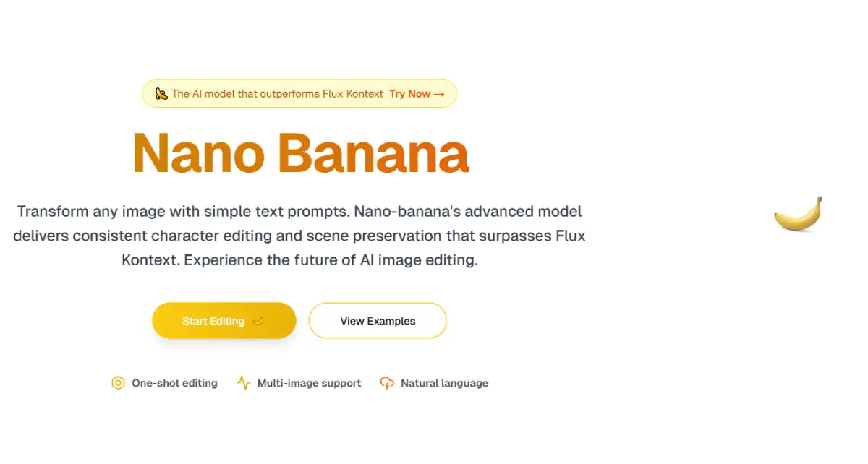This screenshot has width=868, height=464.
Task: Click the paragraph line starting with Transform any image
Action: (x=299, y=212)
